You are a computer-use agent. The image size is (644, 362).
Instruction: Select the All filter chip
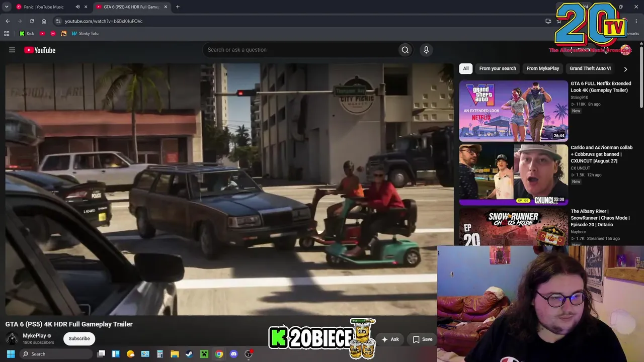point(466,68)
